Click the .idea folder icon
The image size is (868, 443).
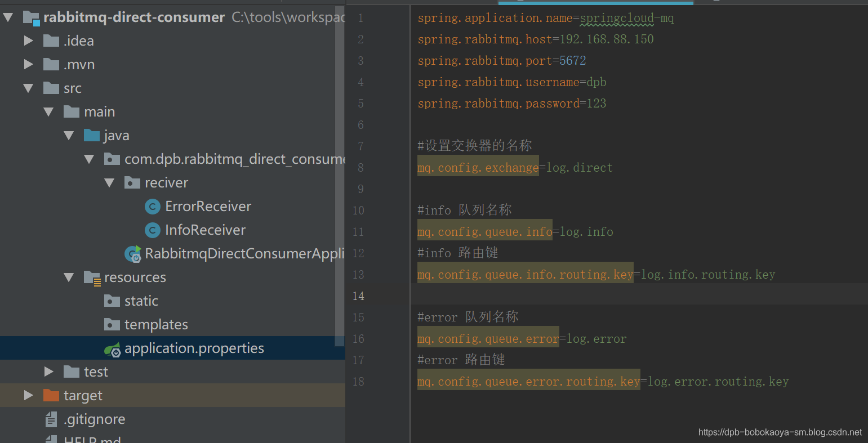coord(51,41)
